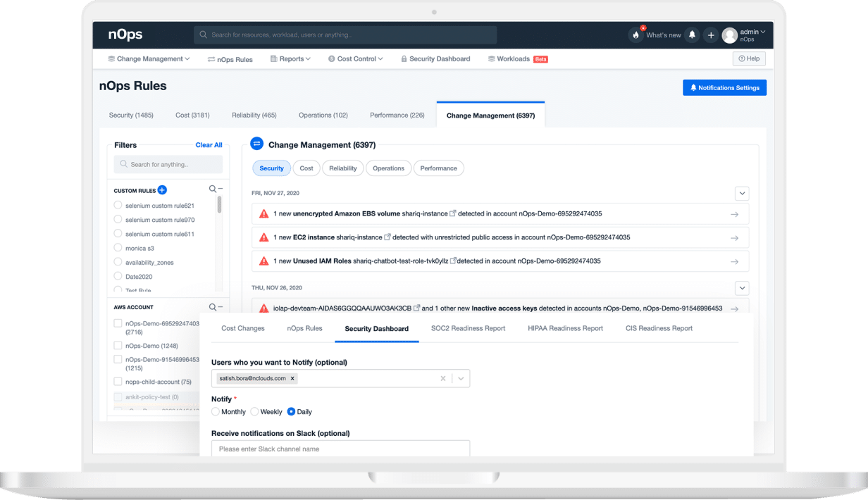This screenshot has width=868, height=500.
Task: Remove satish.bora@nclouds.com tag with x
Action: click(292, 378)
